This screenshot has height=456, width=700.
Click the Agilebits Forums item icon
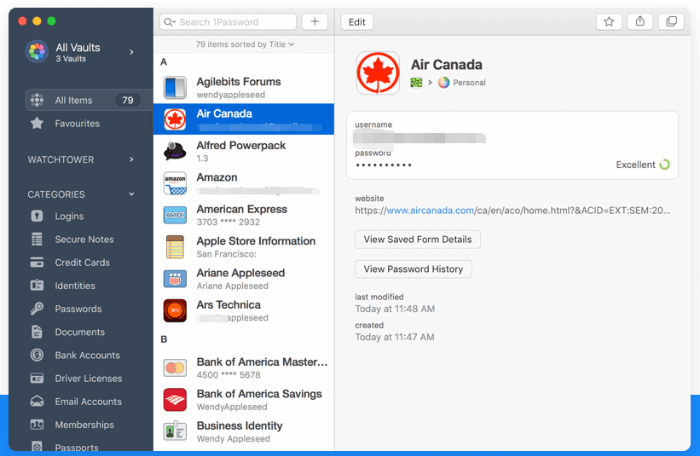click(175, 88)
